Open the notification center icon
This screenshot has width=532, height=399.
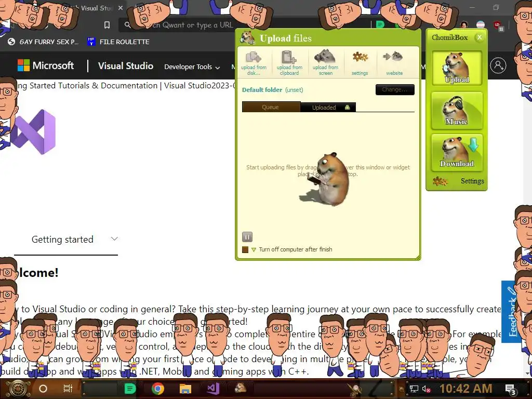511,390
